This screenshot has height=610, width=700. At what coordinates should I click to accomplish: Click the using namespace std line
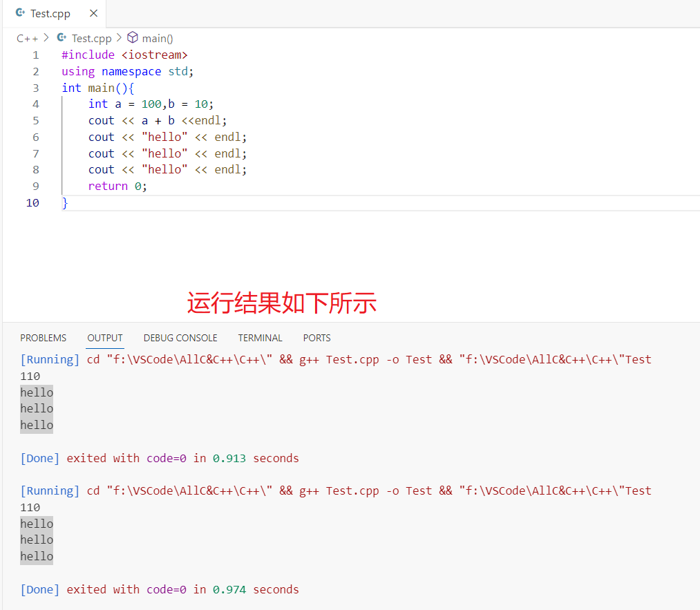pos(127,72)
